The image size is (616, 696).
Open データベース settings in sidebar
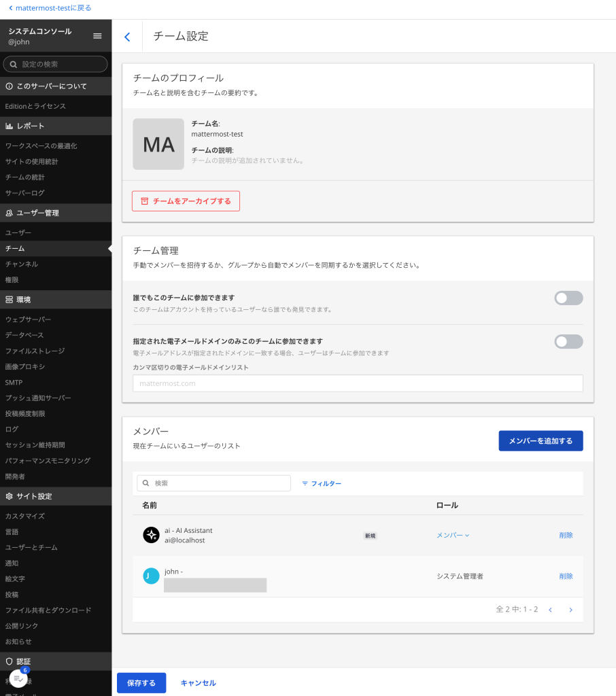pyautogui.click(x=24, y=335)
